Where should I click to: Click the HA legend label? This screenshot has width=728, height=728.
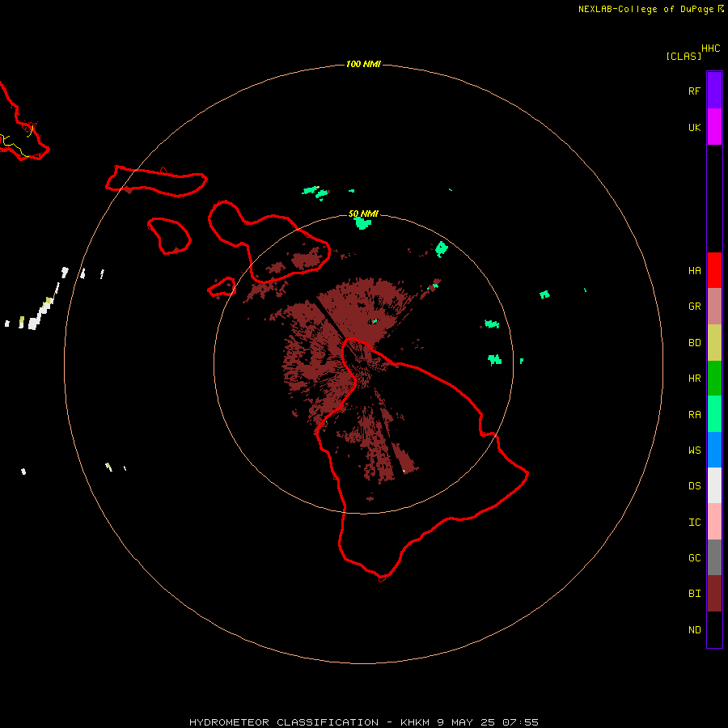click(x=694, y=271)
